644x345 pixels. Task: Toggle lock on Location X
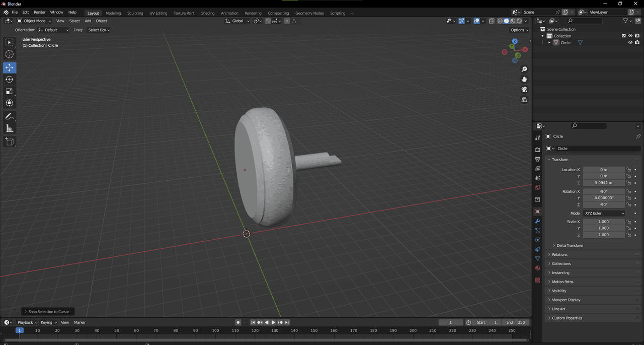pyautogui.click(x=628, y=170)
